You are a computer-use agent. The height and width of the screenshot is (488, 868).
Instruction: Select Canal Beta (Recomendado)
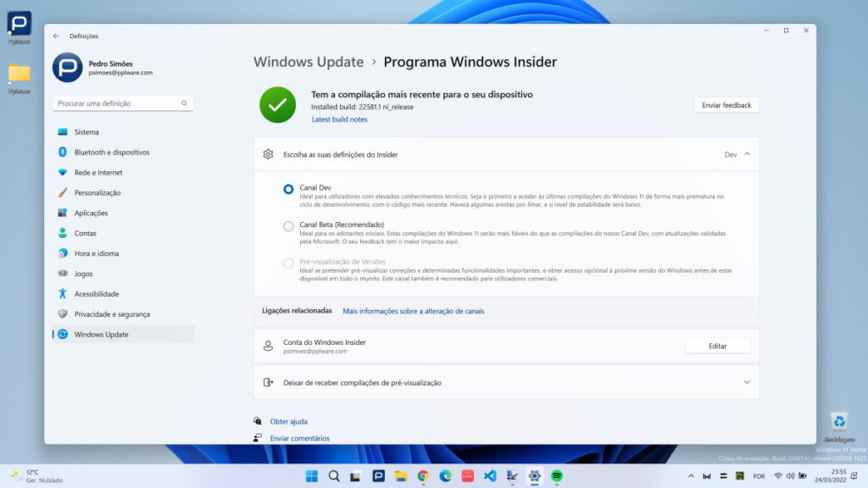[x=288, y=226]
